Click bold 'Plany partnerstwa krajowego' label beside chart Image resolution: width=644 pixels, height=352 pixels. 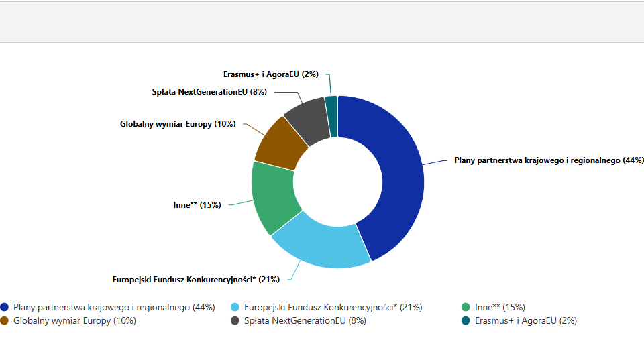pyautogui.click(x=549, y=160)
